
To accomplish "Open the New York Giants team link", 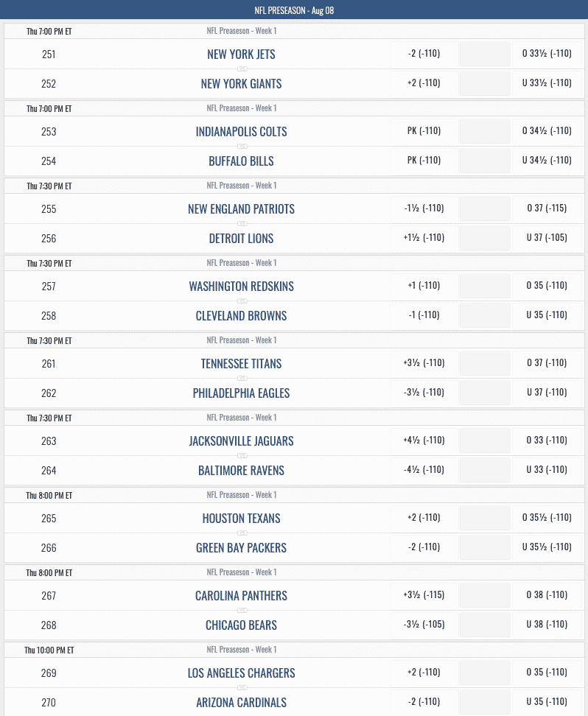I will pos(241,84).
